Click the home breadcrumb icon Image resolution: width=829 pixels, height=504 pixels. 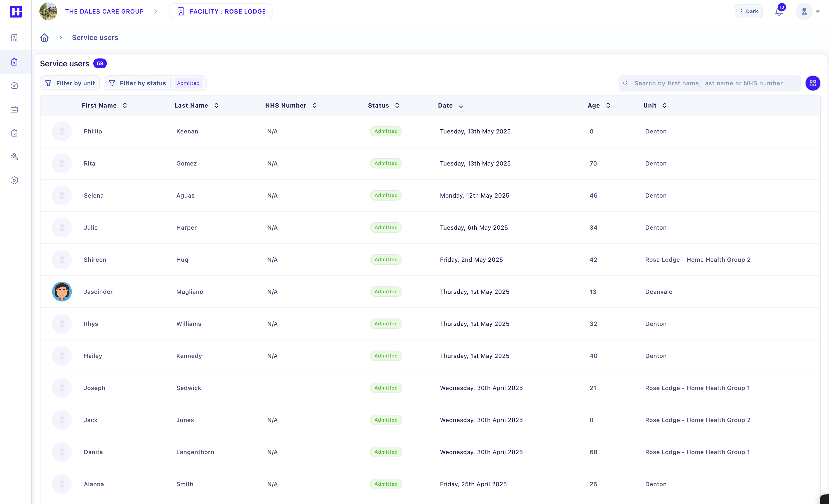pos(44,38)
